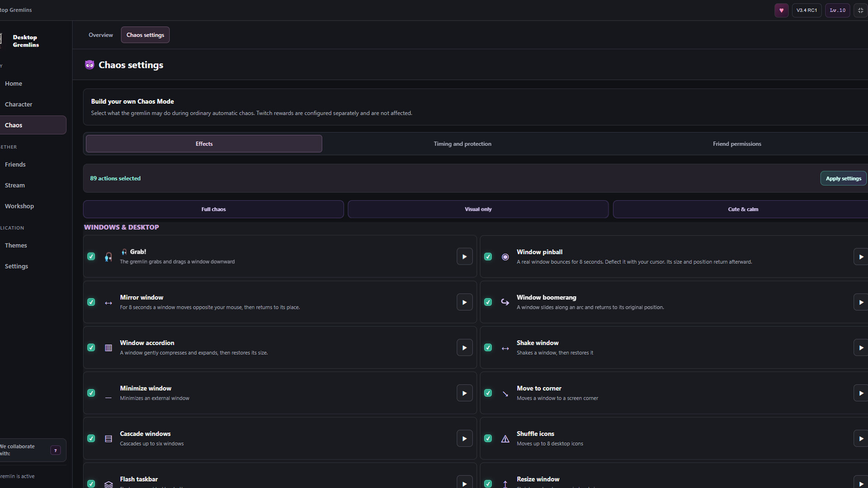
Task: Click the pink heart icon in title bar
Action: [781, 10]
